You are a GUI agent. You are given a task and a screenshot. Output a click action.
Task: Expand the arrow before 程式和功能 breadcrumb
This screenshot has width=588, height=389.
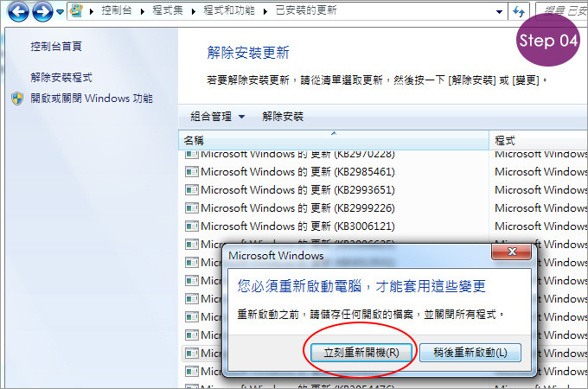click(x=194, y=11)
